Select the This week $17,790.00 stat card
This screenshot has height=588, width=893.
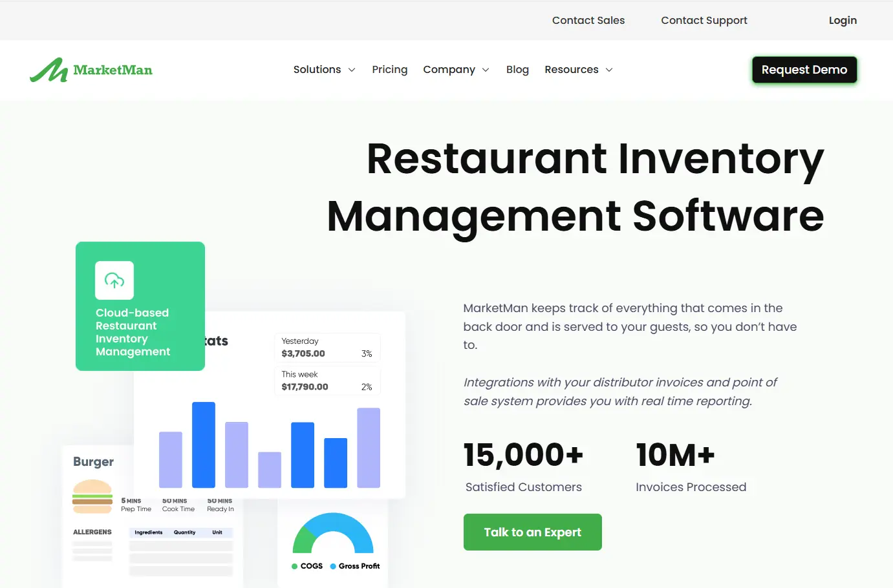327,381
